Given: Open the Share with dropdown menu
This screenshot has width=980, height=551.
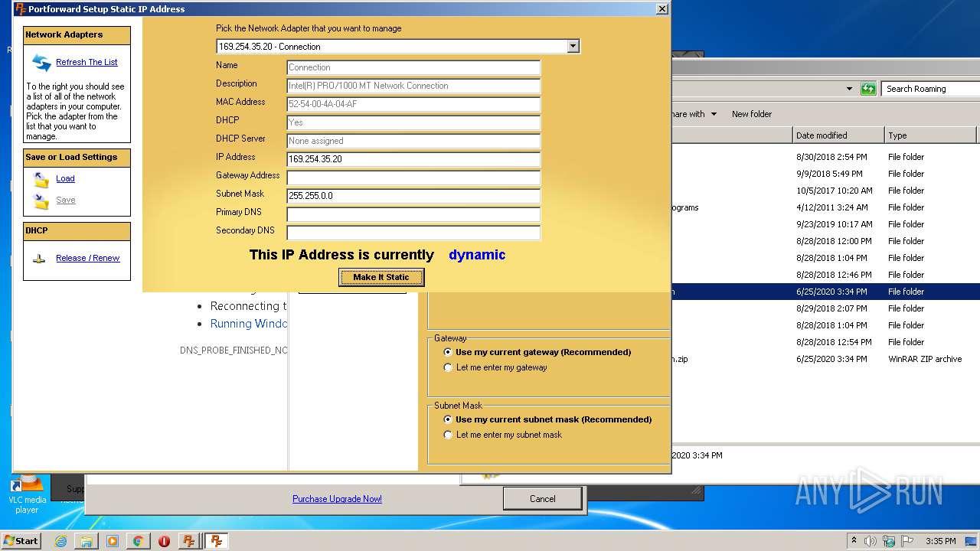Looking at the screenshot, I should [x=694, y=114].
